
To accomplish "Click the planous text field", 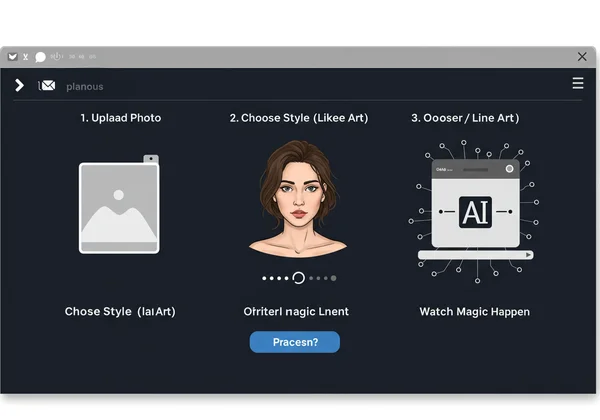I will click(x=85, y=87).
